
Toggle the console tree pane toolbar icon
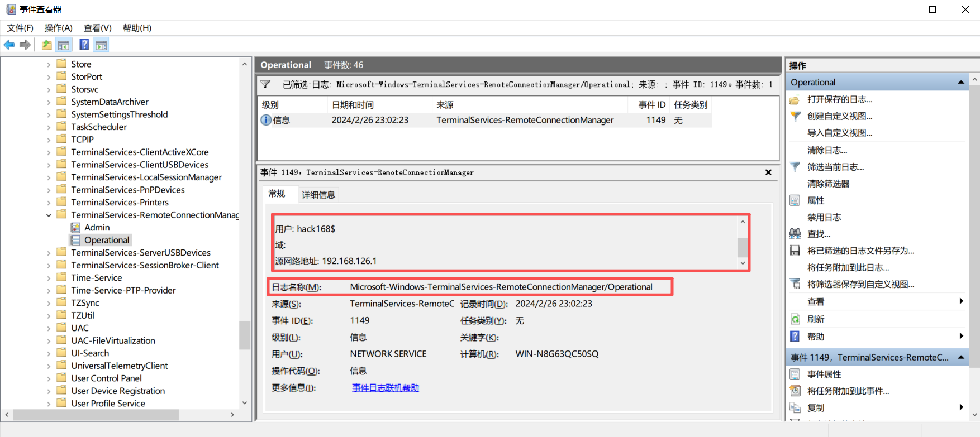pos(64,45)
